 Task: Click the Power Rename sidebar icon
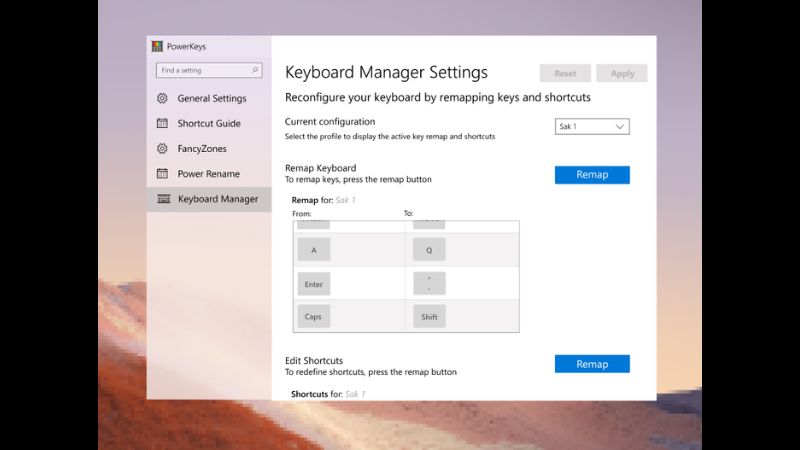click(x=162, y=174)
